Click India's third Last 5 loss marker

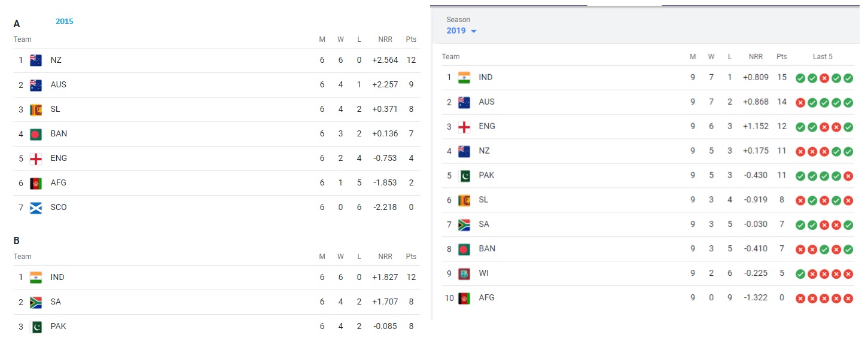click(x=824, y=78)
